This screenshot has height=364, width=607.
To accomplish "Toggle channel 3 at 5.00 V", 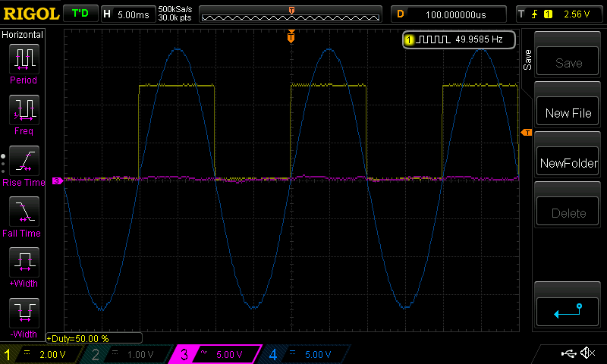I will pos(216,354).
